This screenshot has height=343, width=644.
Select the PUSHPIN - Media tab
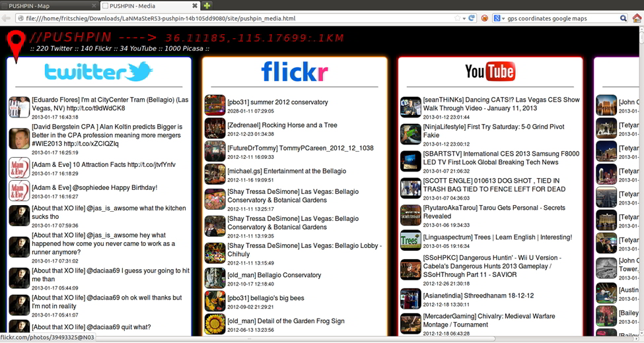pyautogui.click(x=150, y=6)
